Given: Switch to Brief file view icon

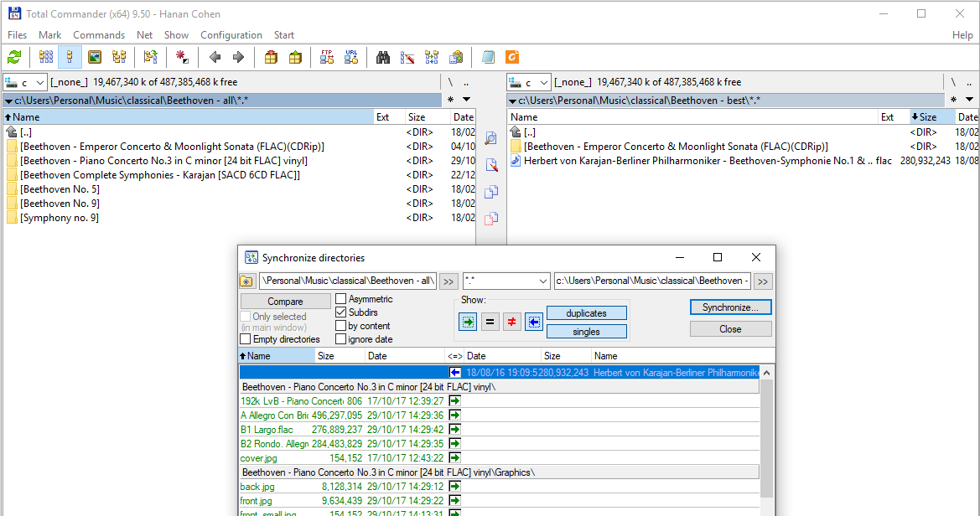Looking at the screenshot, I should (x=45, y=58).
